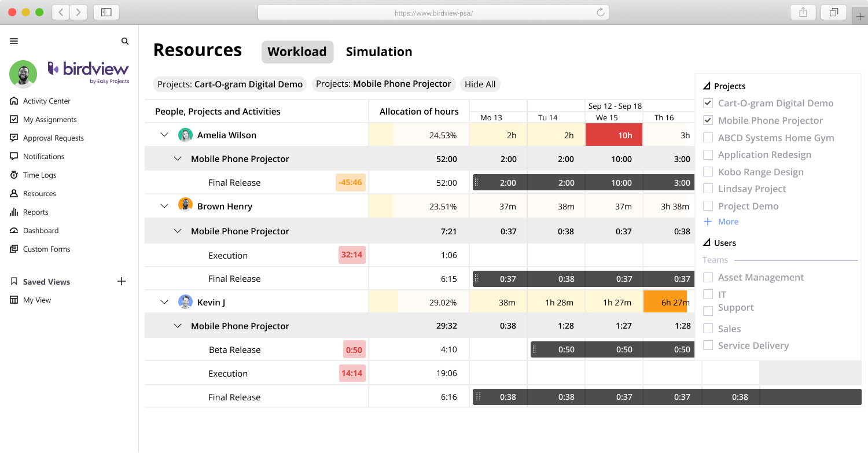Collapse Amelia Wilson's assignments row
The height and width of the screenshot is (453, 868).
[164, 135]
